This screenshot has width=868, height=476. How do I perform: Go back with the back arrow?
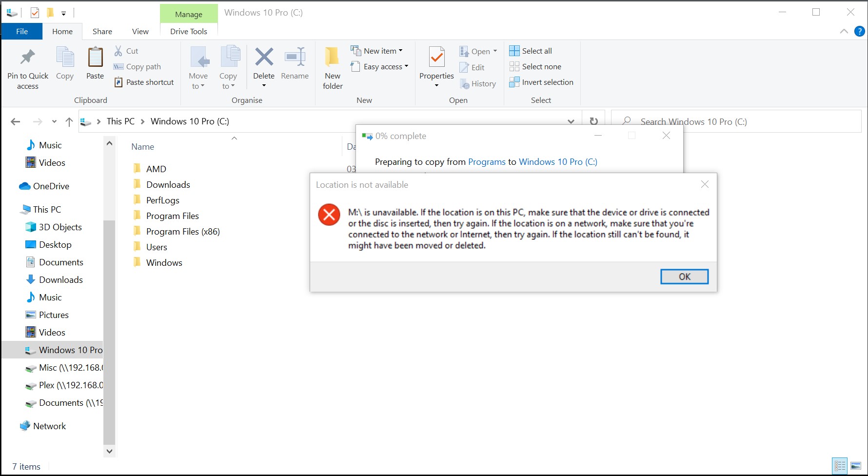(16, 121)
